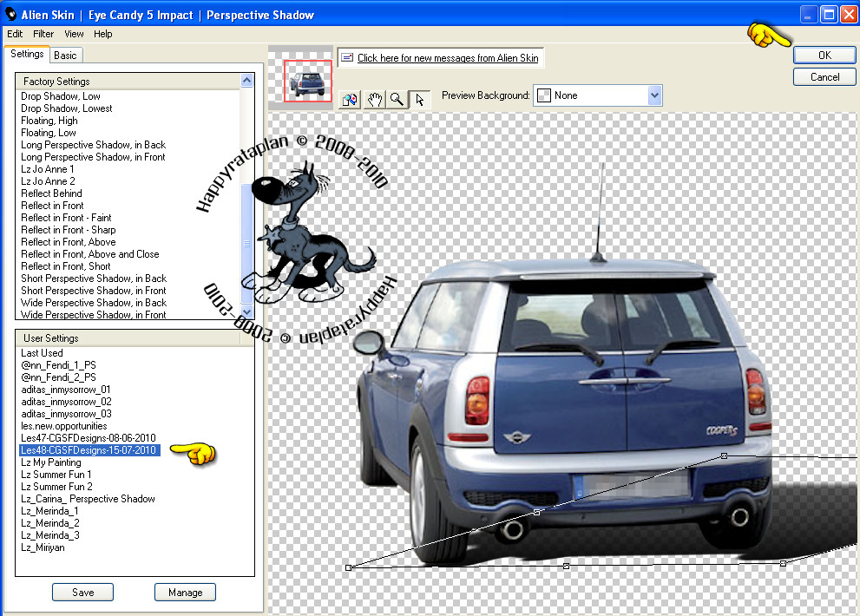Select the 'Lz Summer Fun 2' setting
Screen dimensions: 860x616
tap(57, 487)
